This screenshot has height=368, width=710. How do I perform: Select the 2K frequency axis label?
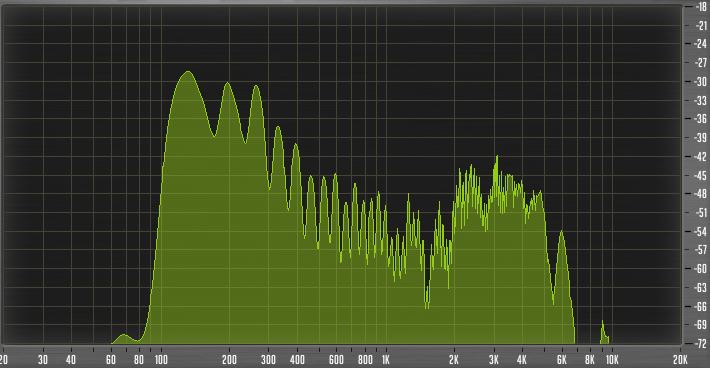[x=453, y=360]
